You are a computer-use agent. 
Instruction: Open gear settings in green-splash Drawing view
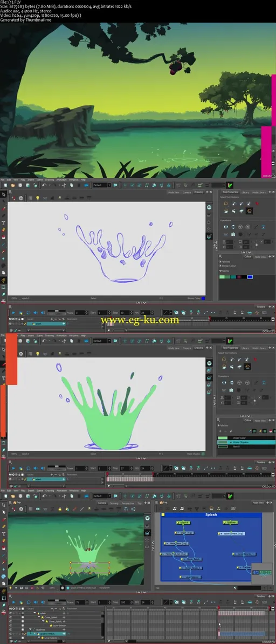[21, 354]
